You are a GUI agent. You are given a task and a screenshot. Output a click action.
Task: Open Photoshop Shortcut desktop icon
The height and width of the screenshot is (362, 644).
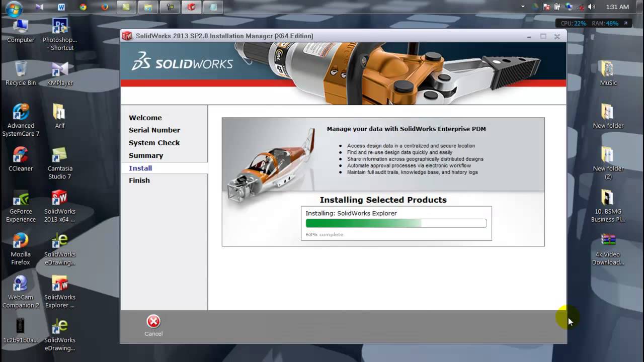(60, 35)
